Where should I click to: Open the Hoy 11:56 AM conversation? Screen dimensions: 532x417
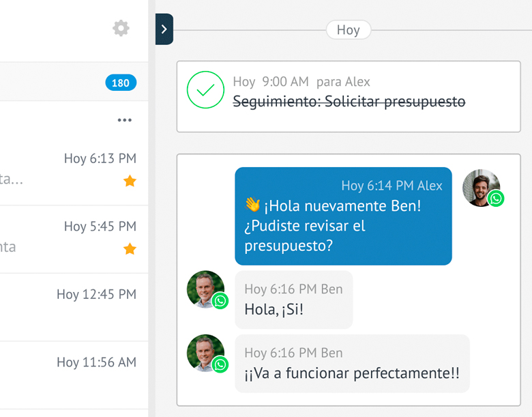coord(74,375)
